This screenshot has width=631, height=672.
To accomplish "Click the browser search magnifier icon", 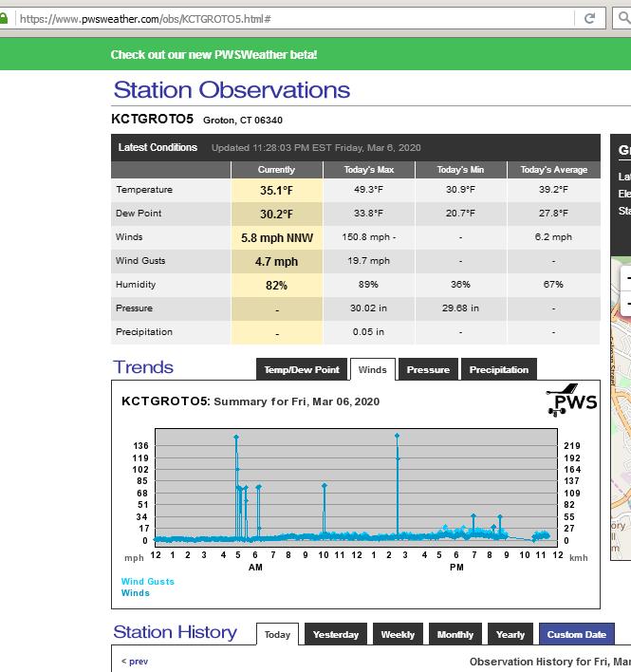I will tap(623, 18).
